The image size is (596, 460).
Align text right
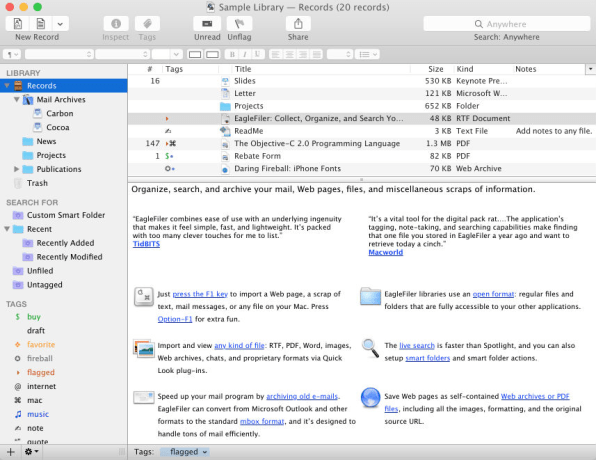point(303,54)
